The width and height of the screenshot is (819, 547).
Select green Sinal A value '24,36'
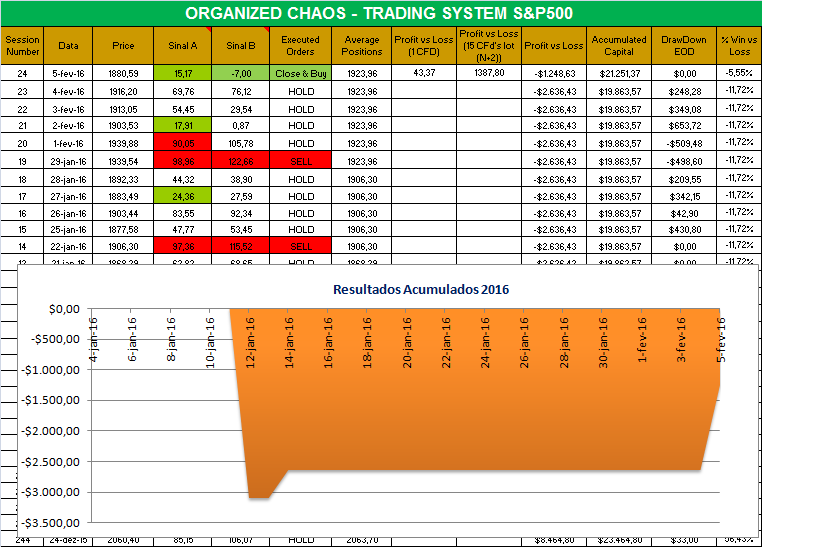point(183,196)
